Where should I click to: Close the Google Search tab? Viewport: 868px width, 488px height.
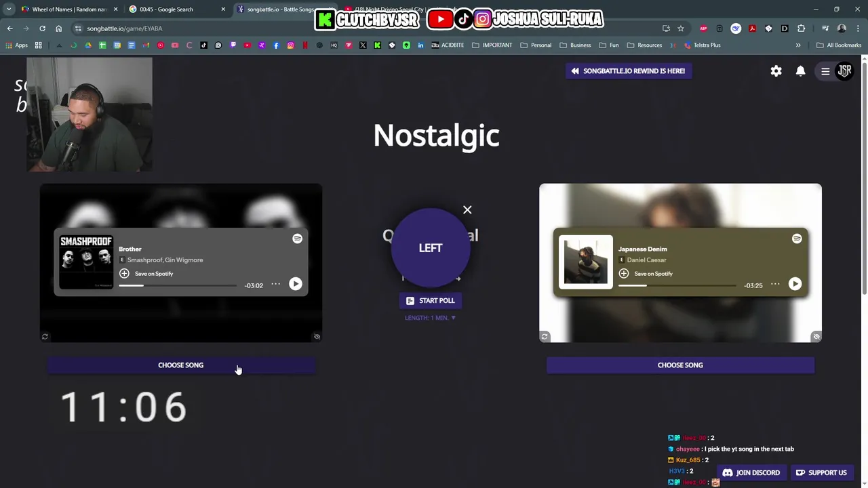point(222,9)
